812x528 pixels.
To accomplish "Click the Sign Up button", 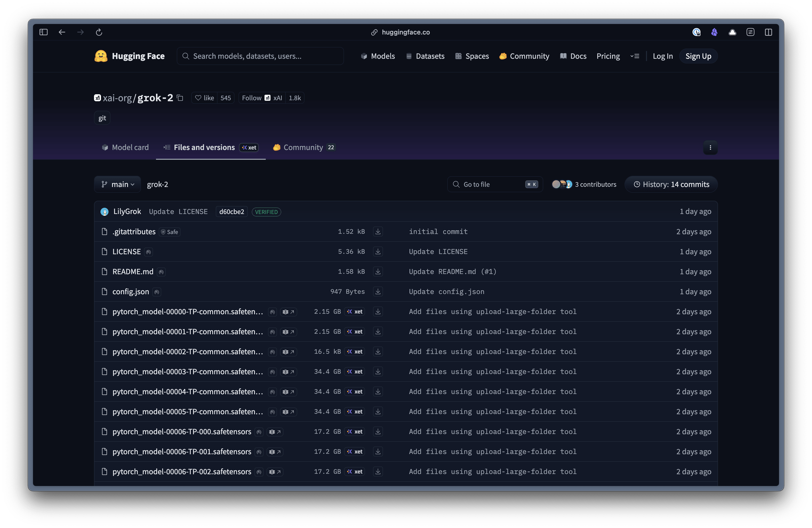I will point(698,56).
